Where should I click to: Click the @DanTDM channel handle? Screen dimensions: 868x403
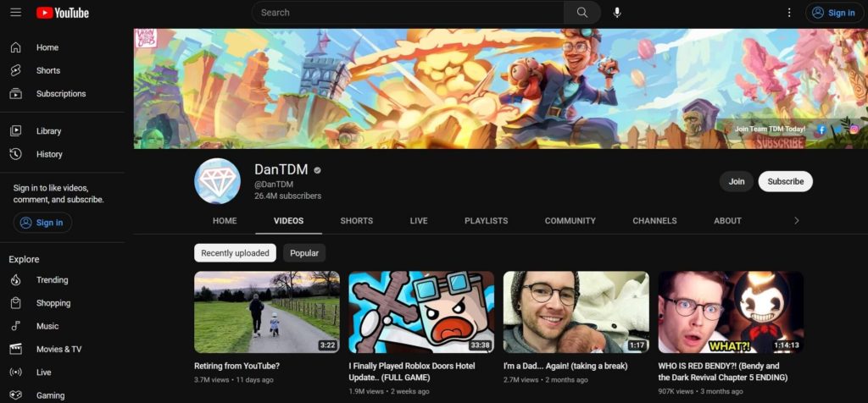pos(274,184)
